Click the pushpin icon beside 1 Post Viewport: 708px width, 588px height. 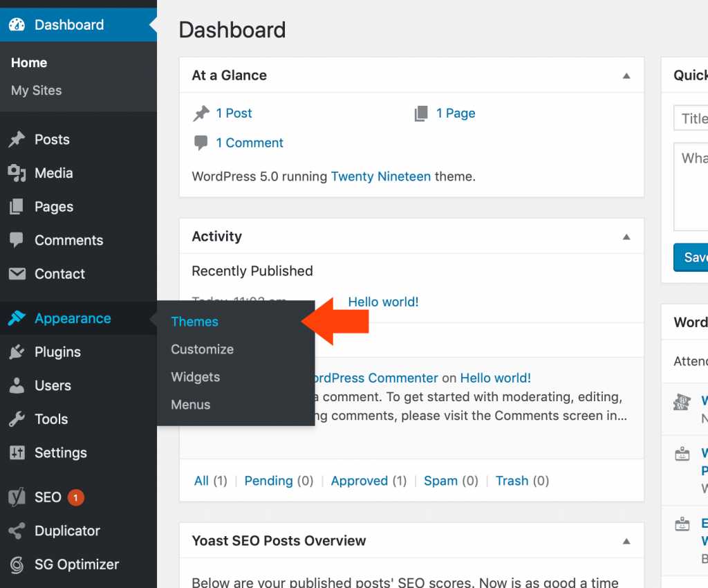[x=201, y=113]
